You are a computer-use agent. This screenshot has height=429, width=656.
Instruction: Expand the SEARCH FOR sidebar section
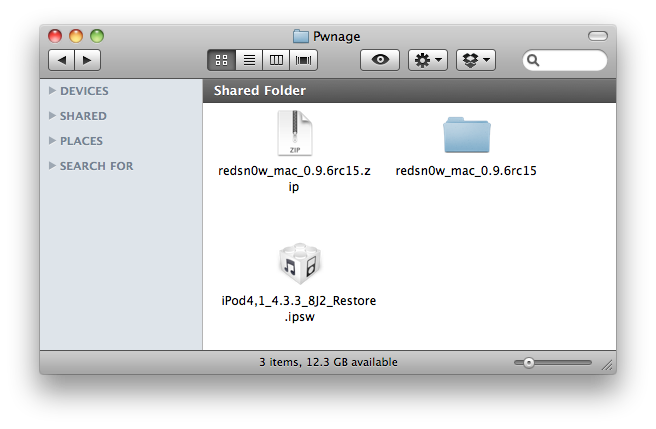(53, 166)
